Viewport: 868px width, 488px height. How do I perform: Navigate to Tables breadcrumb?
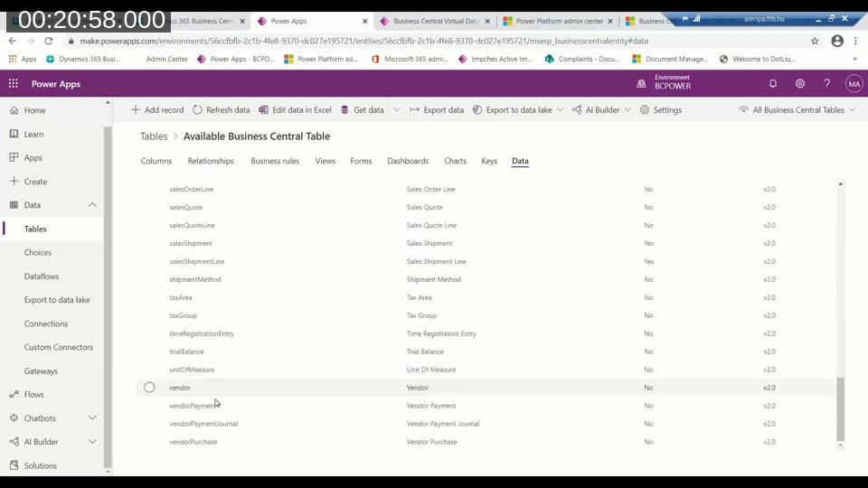point(154,136)
